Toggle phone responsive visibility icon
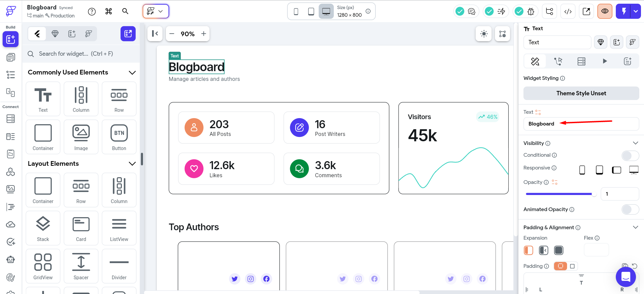Image resolution: width=644 pixels, height=294 pixels. [582, 170]
